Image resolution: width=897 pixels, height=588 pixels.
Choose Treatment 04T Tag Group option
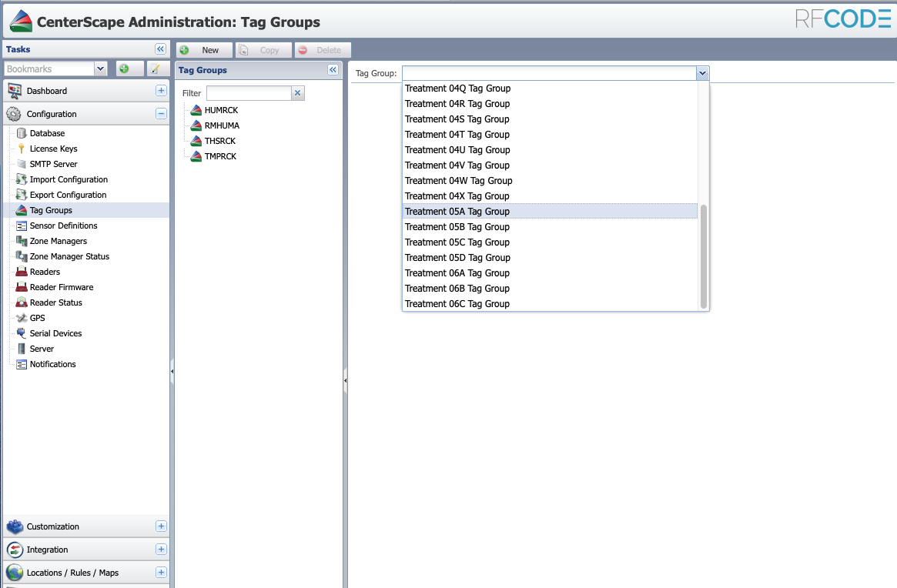(551, 135)
